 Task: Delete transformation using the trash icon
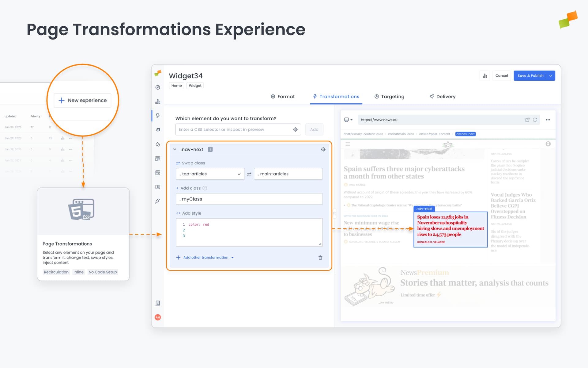tap(320, 258)
